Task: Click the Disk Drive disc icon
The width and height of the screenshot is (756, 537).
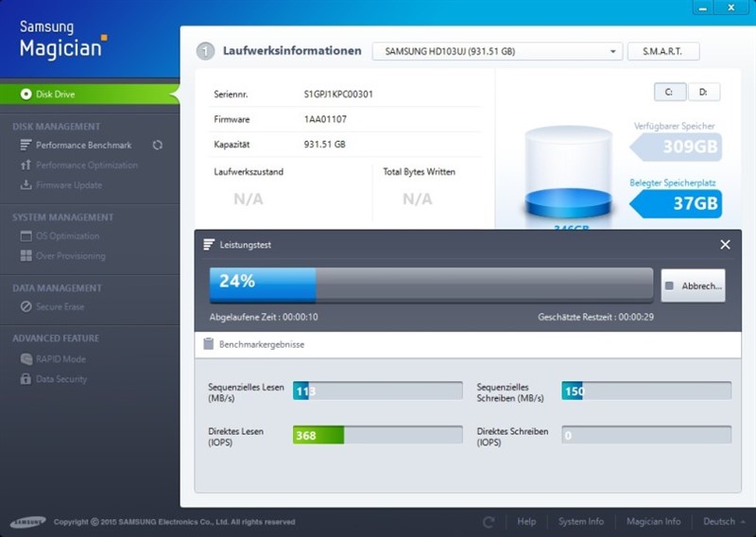Action: point(26,95)
